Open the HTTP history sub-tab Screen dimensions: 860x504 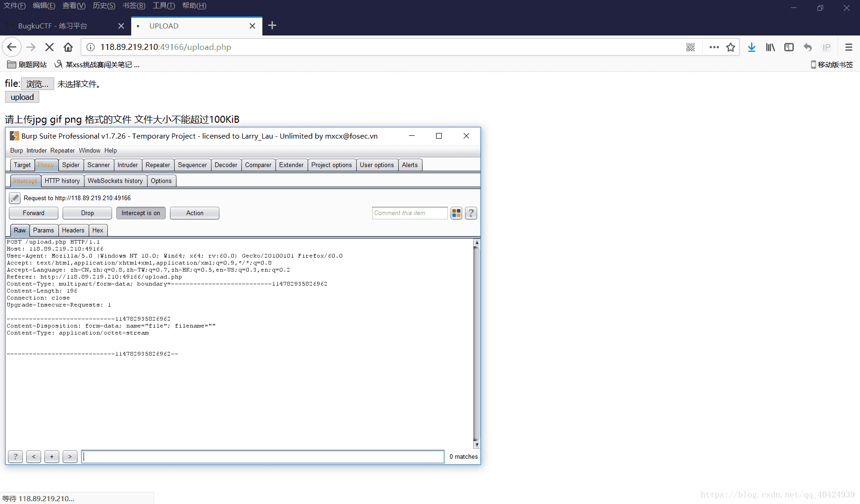click(62, 181)
